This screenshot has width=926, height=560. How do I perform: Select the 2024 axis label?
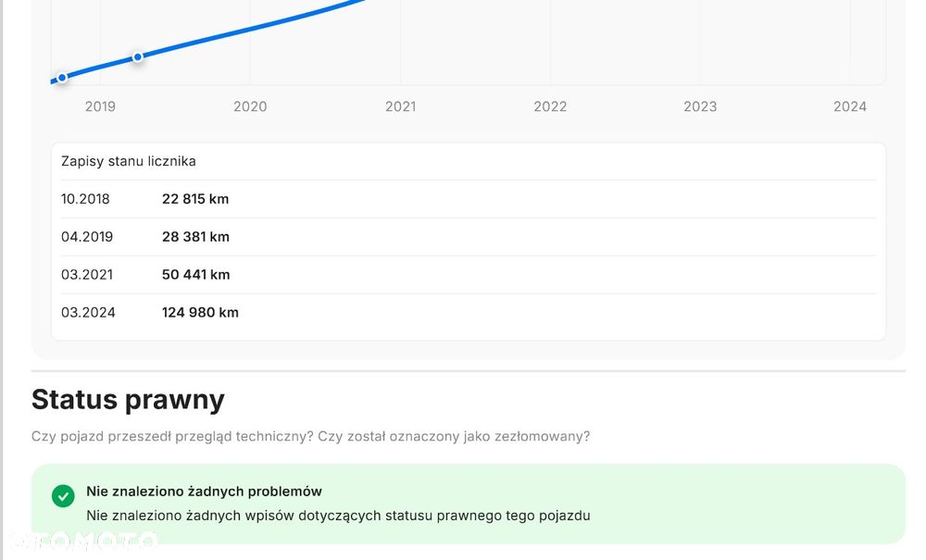coord(850,106)
